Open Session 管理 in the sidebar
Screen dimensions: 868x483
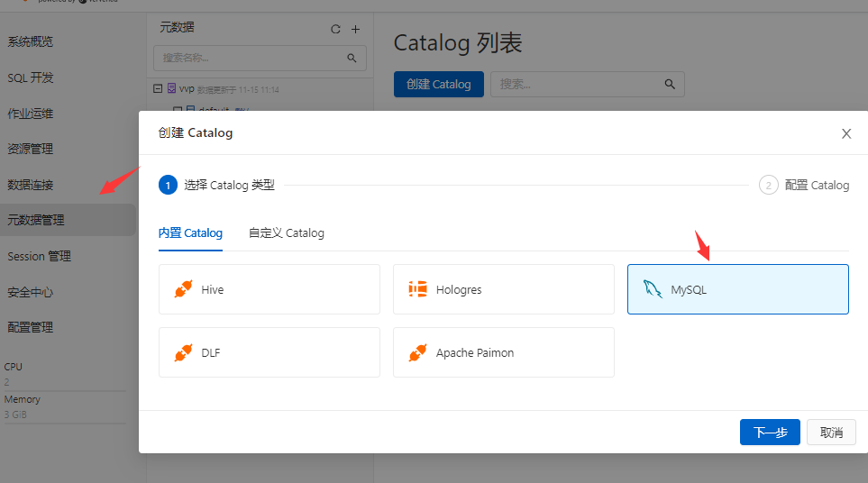pyautogui.click(x=39, y=256)
